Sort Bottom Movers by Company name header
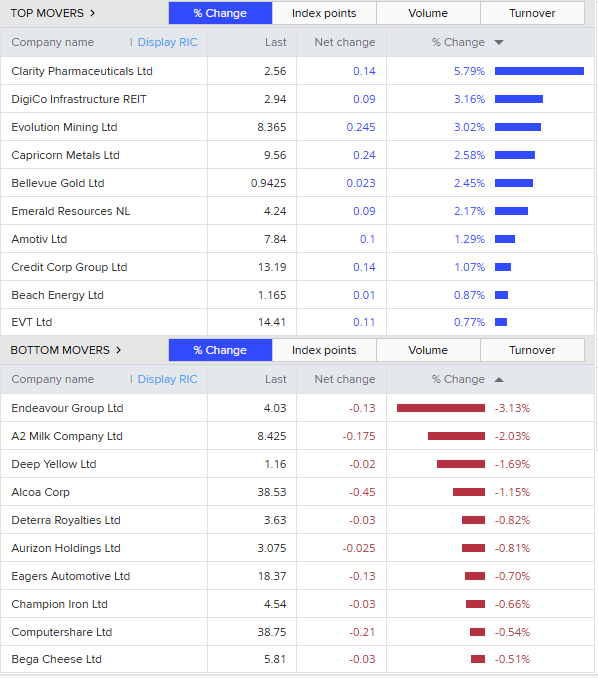Viewport: 598px width, 678px height. tap(53, 379)
